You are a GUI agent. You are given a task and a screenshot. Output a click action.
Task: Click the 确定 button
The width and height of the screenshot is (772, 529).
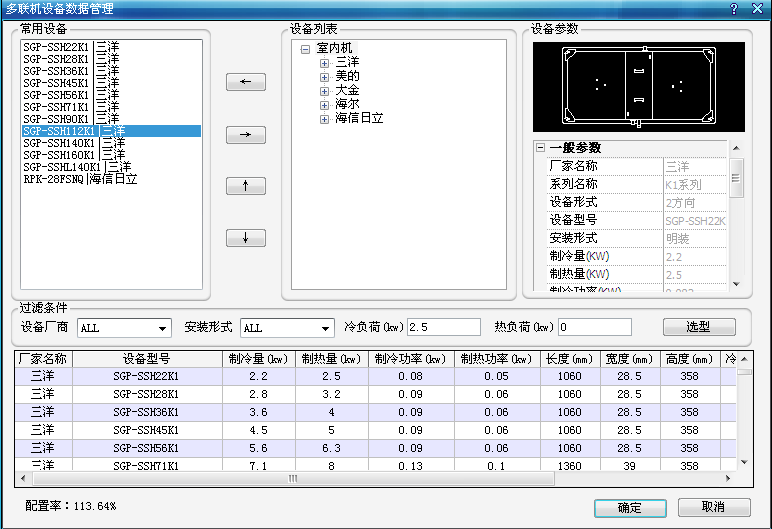[x=630, y=507]
